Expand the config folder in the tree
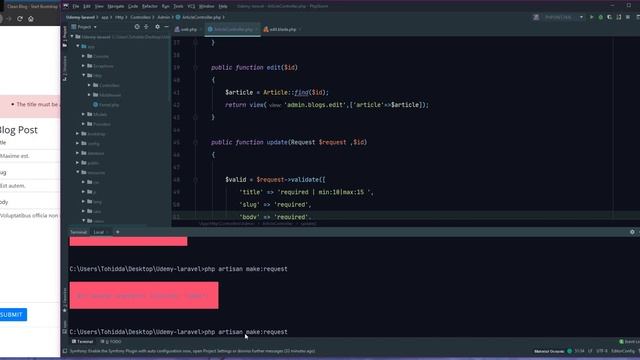This screenshot has height=360, width=640. tap(78, 144)
